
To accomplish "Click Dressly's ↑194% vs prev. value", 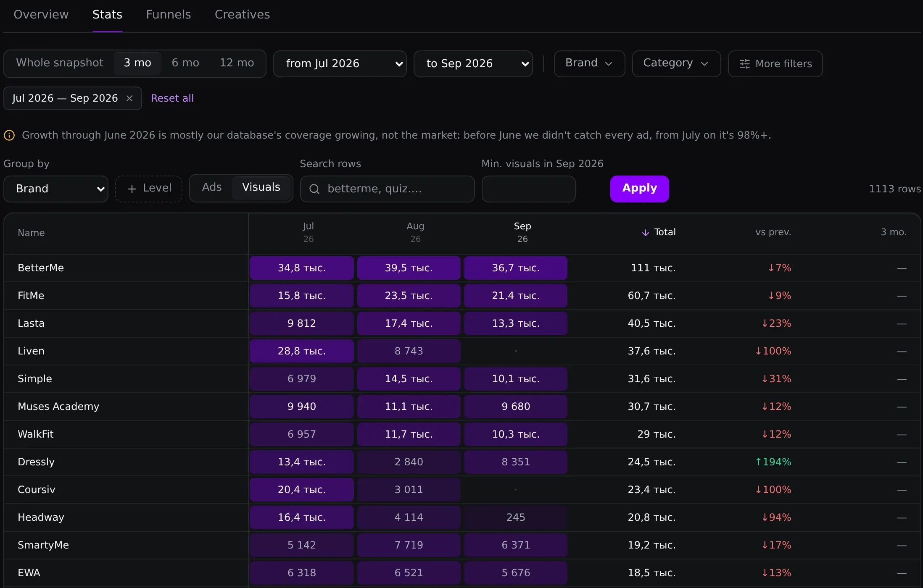I will coord(773,462).
